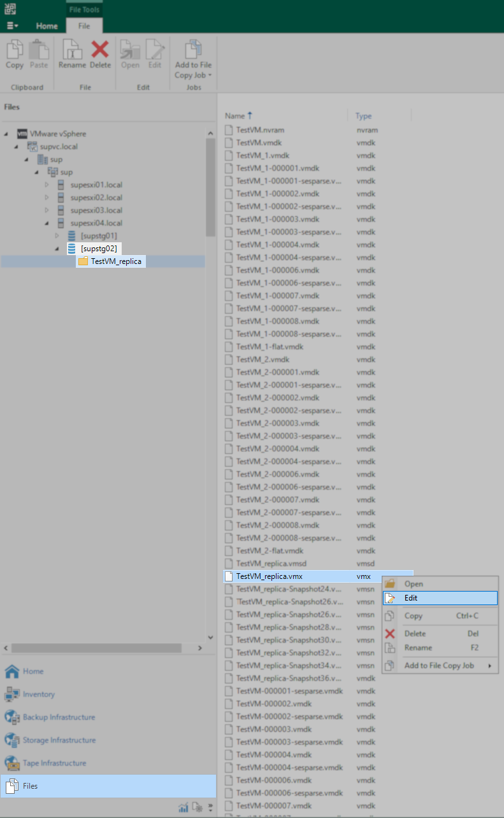Click the Rename icon in context menu
Image resolution: width=504 pixels, height=818 pixels.
pos(391,648)
